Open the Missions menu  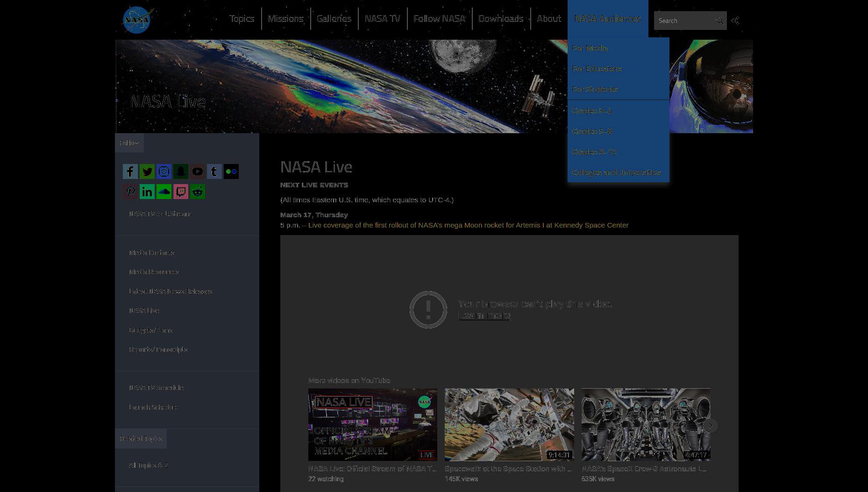(285, 19)
